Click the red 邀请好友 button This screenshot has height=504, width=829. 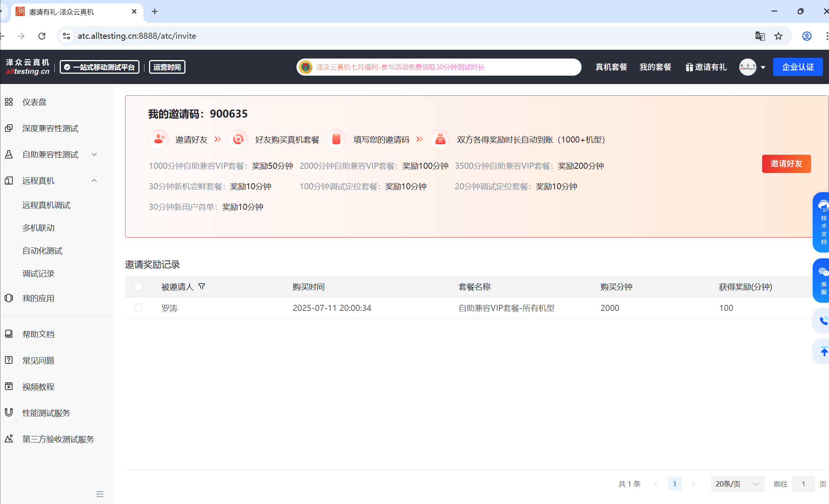(x=786, y=164)
